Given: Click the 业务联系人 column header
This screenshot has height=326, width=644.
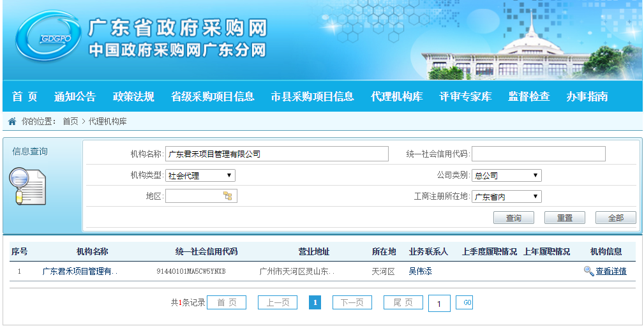Looking at the screenshot, I should (428, 251).
